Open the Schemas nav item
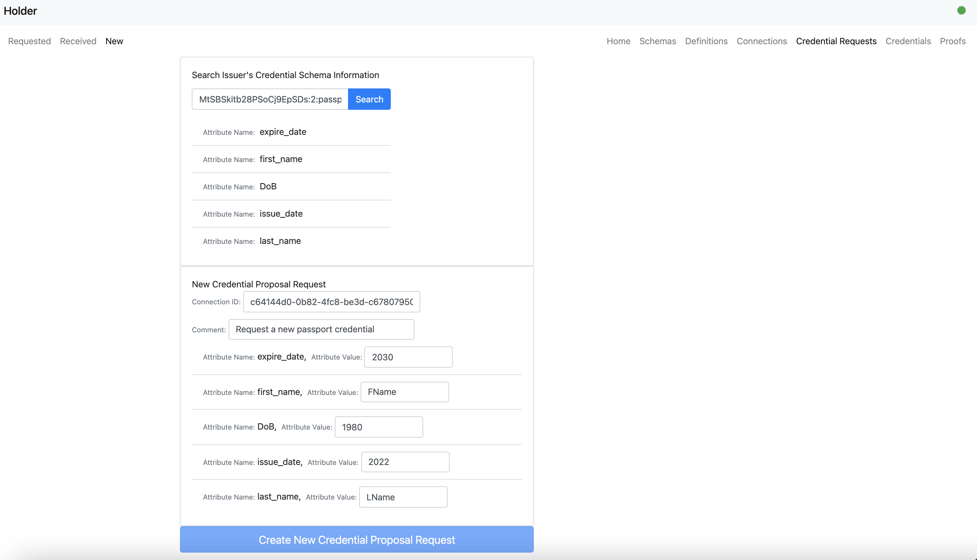Screen dimensions: 977x560 click(x=657, y=41)
